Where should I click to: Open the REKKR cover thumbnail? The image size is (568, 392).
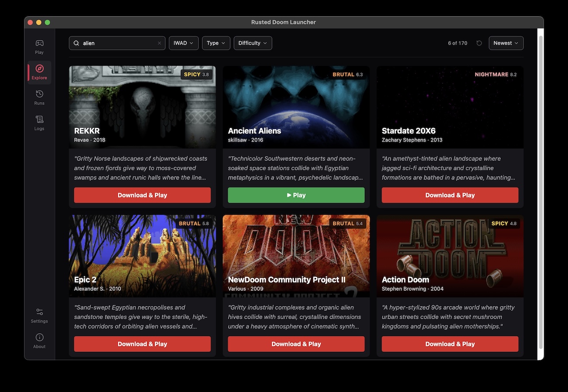coord(142,107)
